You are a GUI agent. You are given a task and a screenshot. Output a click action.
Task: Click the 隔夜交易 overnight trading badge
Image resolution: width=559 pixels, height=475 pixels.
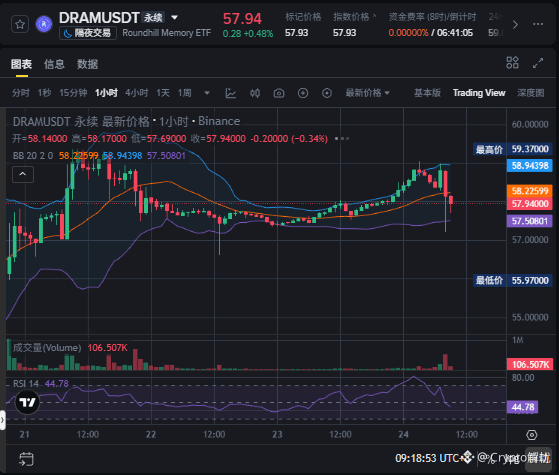(x=88, y=33)
